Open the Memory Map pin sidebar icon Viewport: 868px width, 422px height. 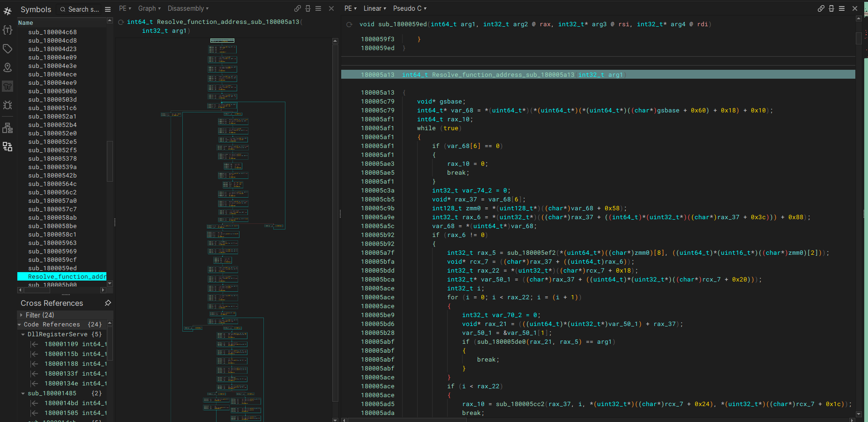7,67
